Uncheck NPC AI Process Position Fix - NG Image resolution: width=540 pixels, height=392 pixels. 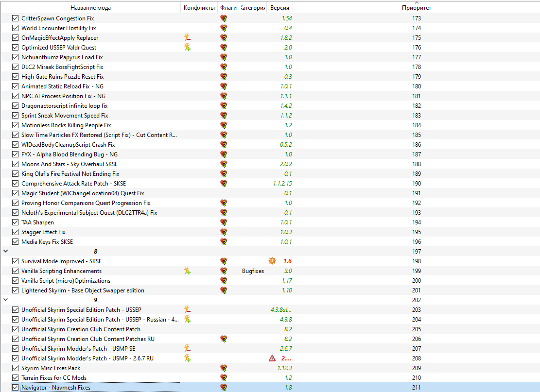coord(15,96)
